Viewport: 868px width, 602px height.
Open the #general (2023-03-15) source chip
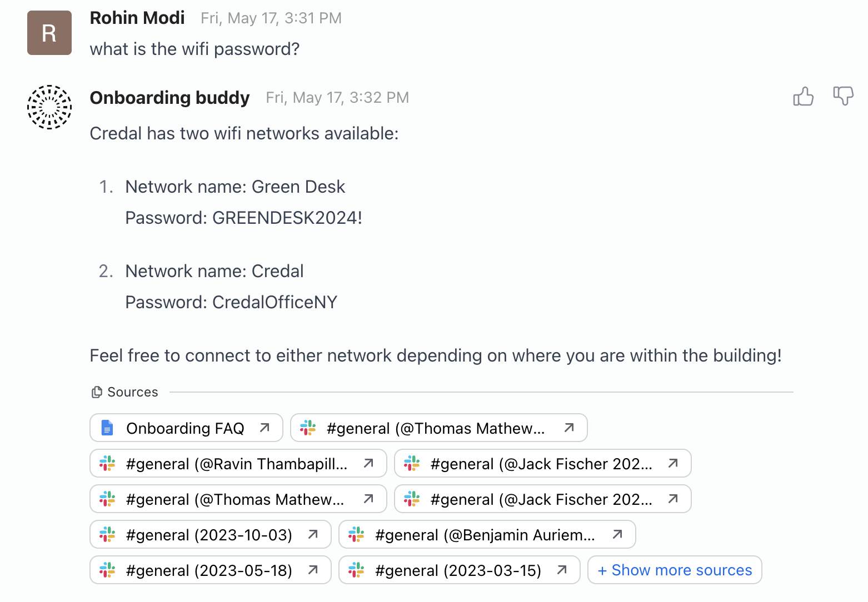coord(458,570)
